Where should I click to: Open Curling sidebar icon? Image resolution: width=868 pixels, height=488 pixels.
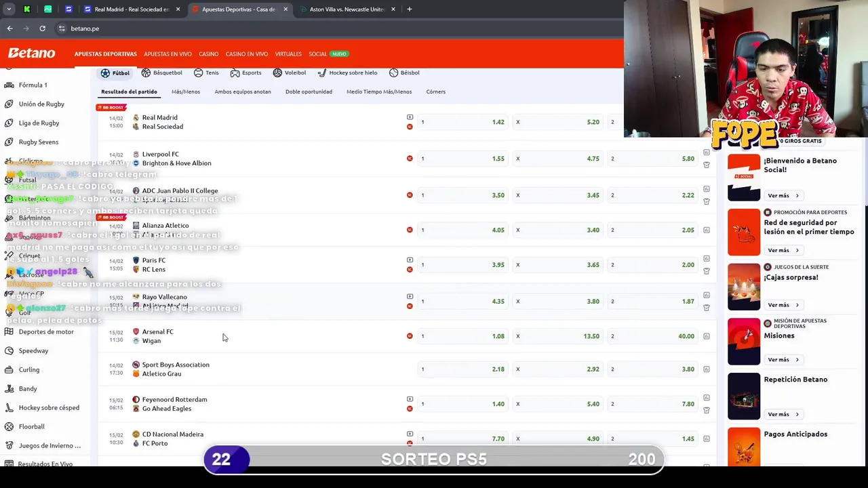coord(9,369)
